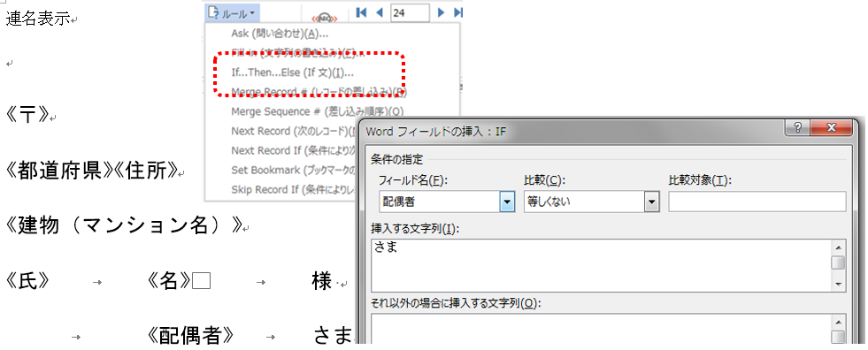Click the dialog help question mark button
The height and width of the screenshot is (350, 868).
(798, 128)
